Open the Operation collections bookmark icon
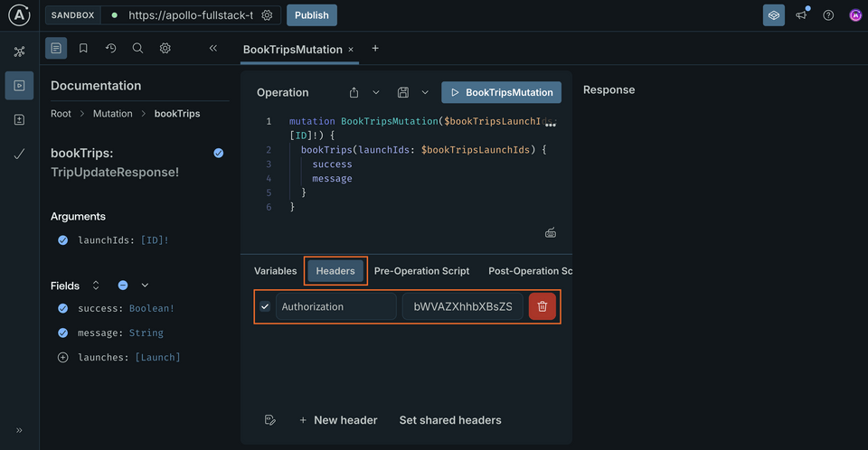Image resolution: width=868 pixels, height=450 pixels. pos(83,48)
